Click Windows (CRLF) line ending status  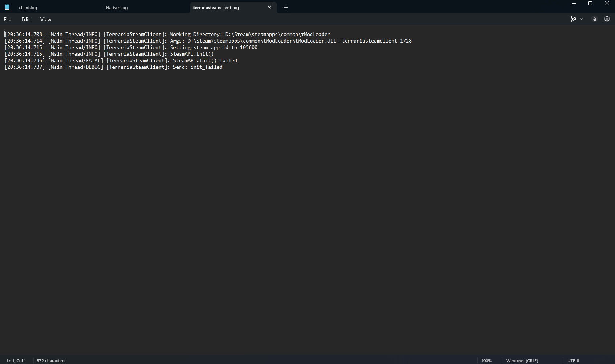(x=522, y=361)
